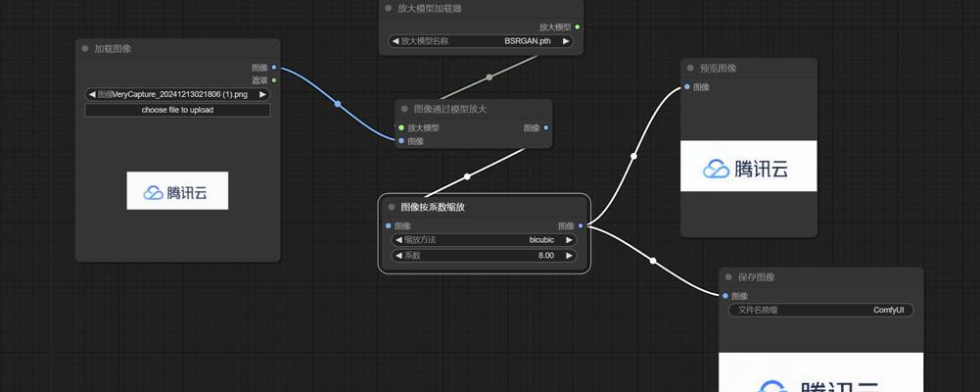The width and height of the screenshot is (980, 392).
Task: Open the BSRGAN.pth model name dropdown
Action: coord(481,41)
